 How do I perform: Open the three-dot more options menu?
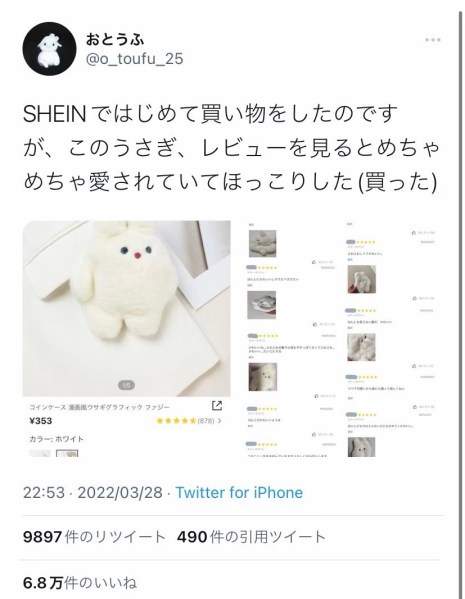pyautogui.click(x=433, y=40)
